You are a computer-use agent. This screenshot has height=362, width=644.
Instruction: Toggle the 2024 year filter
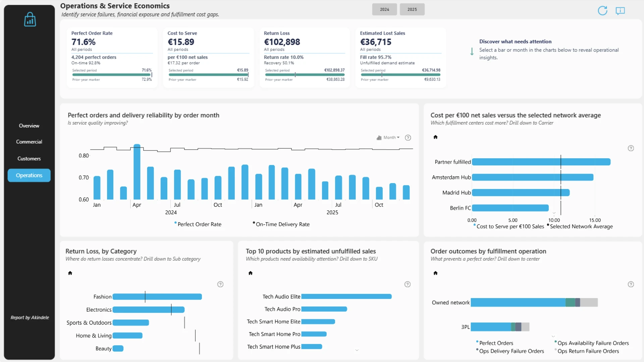(x=384, y=9)
